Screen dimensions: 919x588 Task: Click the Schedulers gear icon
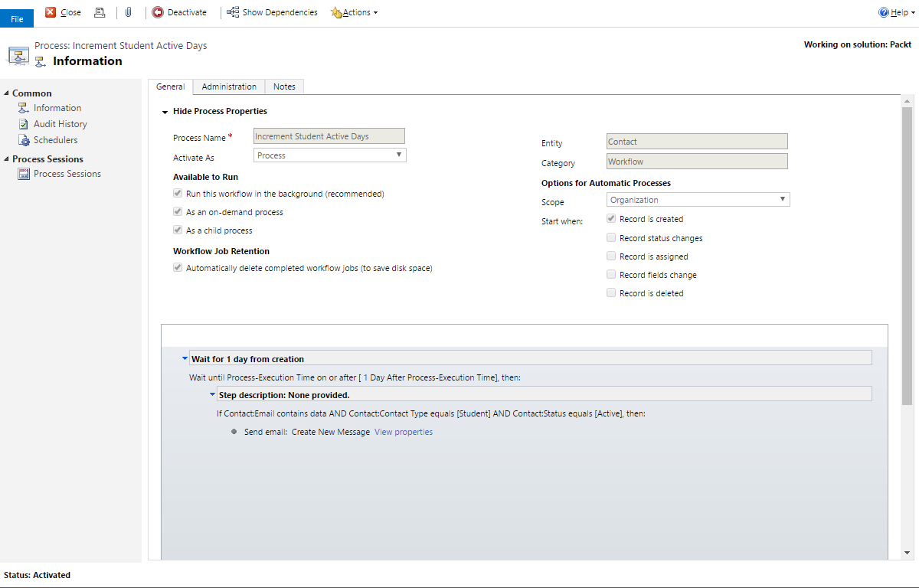pyautogui.click(x=24, y=140)
